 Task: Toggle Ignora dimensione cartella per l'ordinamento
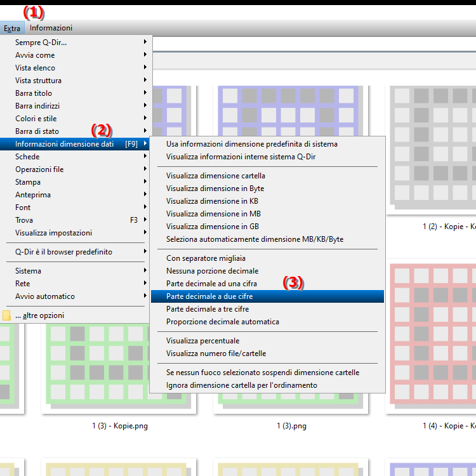click(x=267, y=385)
